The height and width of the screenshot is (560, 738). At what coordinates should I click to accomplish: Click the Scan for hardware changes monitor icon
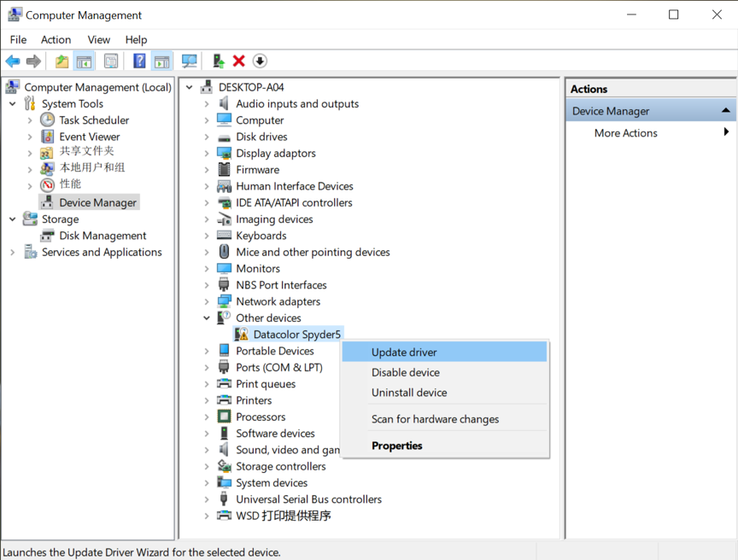190,61
